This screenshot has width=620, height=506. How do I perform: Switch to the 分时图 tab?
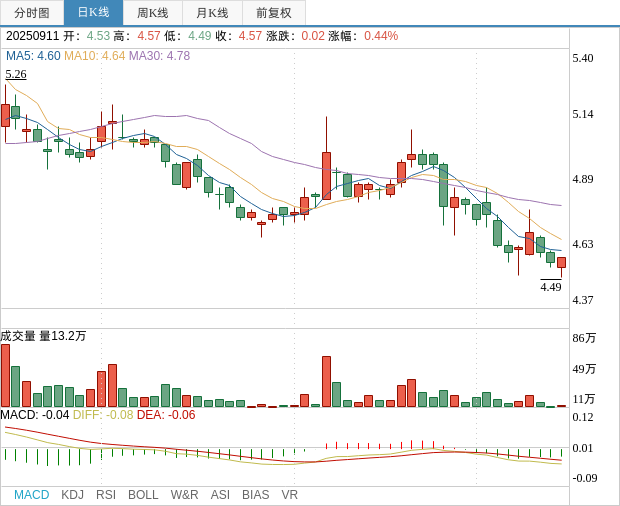(32, 13)
